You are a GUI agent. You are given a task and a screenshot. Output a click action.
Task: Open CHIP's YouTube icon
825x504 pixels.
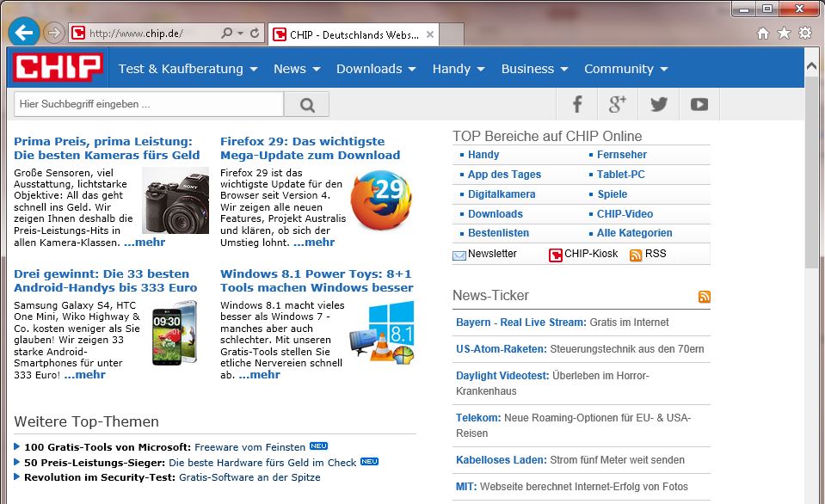point(699,104)
